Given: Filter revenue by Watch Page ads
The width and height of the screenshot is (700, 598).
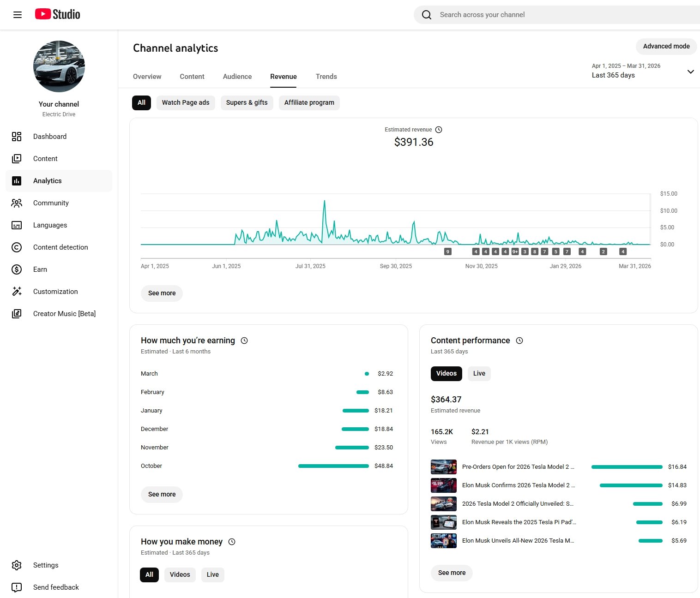Looking at the screenshot, I should point(186,102).
